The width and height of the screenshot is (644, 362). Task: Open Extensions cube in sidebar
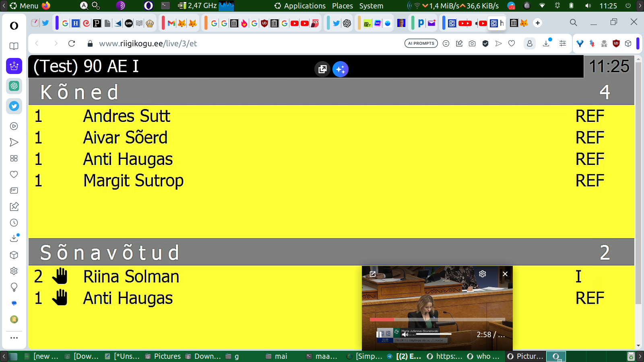pyautogui.click(x=14, y=255)
